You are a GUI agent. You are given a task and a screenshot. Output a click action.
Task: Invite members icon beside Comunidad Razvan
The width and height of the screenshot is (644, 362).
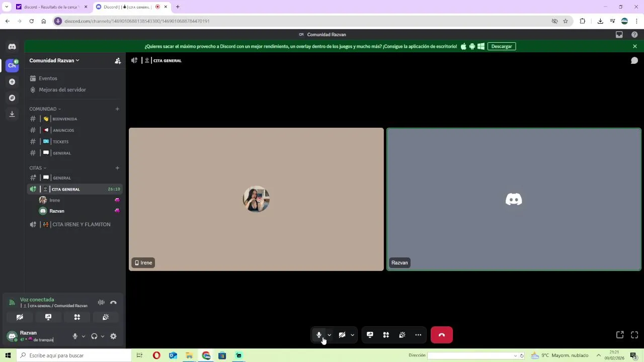(x=118, y=60)
